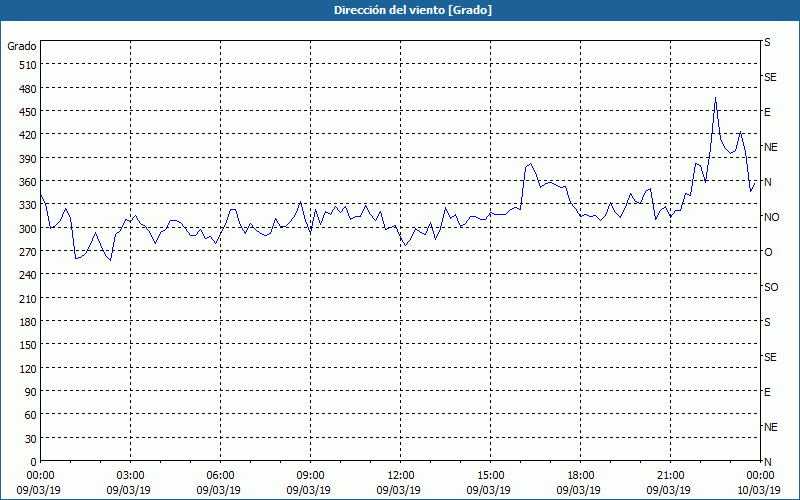The image size is (800, 500).
Task: Select the 12:00 time label
Action: pos(401,476)
